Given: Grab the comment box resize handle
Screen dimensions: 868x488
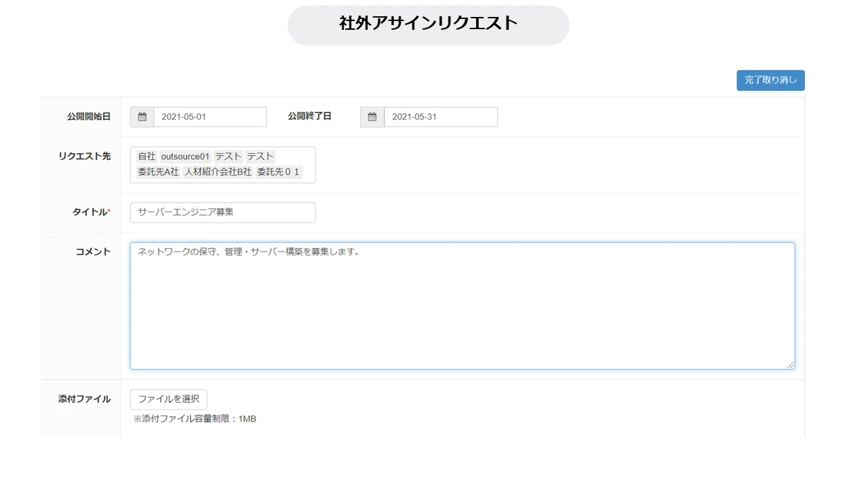Looking at the screenshot, I should [790, 365].
